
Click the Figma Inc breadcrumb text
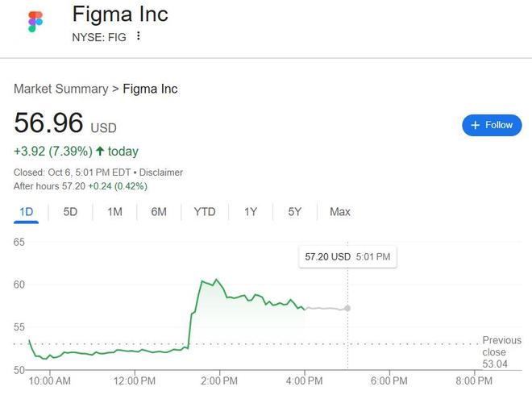tap(150, 89)
